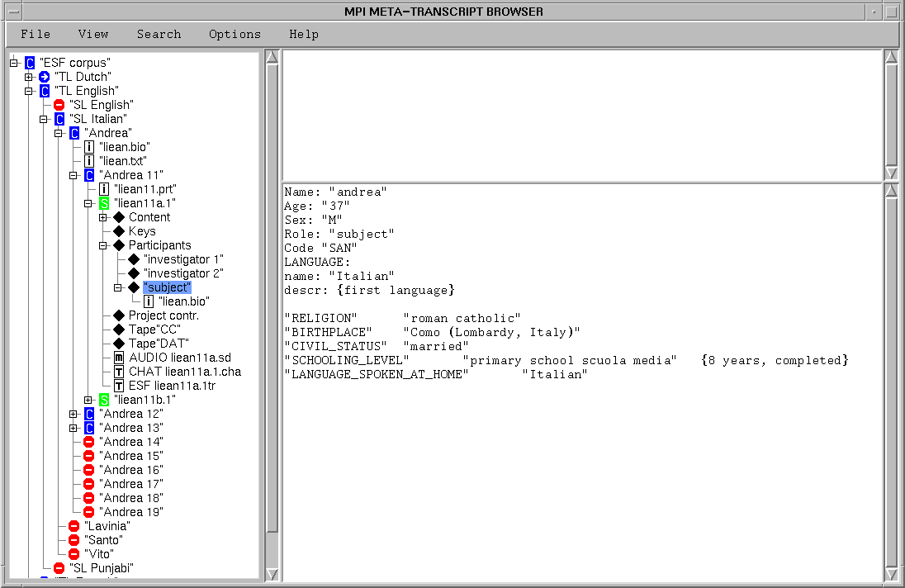Click the T icon of CHAT liean11a.1.cha

tap(118, 372)
